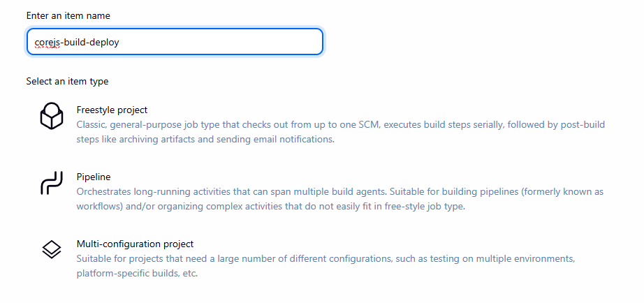Click the underlined word 'corejs' in name field

47,43
